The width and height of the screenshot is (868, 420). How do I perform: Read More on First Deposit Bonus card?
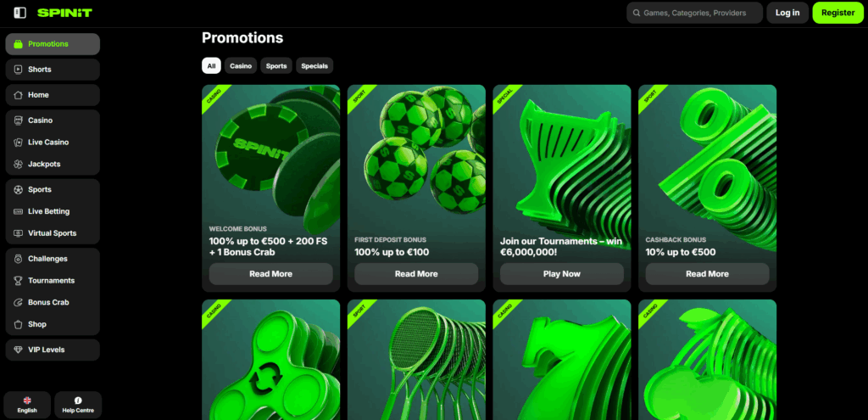tap(416, 274)
